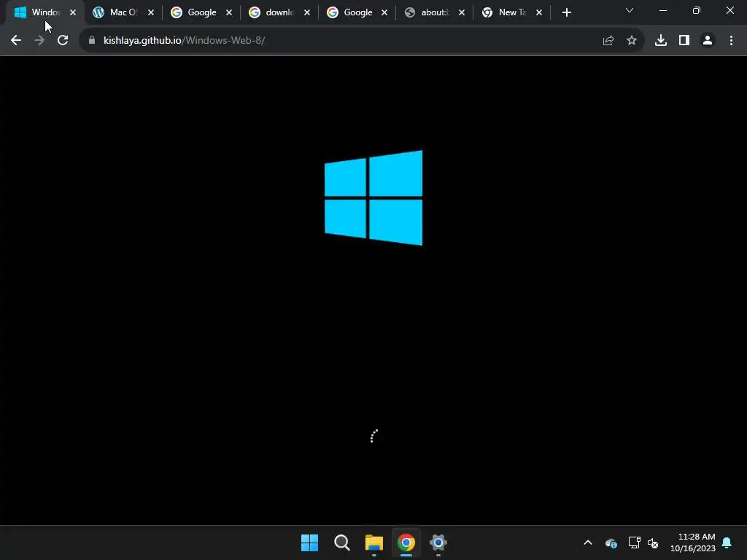Close the first Google tab
Viewport: 747px width, 560px height.
(229, 13)
